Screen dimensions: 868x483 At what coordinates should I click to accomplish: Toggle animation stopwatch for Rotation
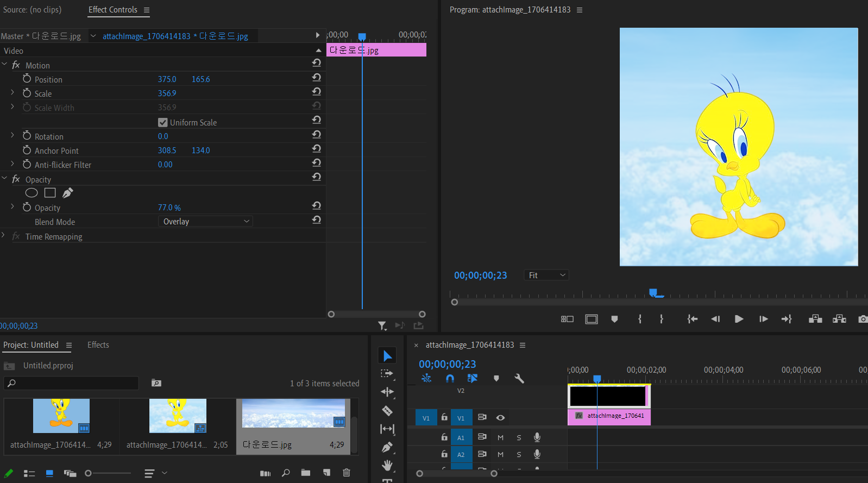point(27,136)
